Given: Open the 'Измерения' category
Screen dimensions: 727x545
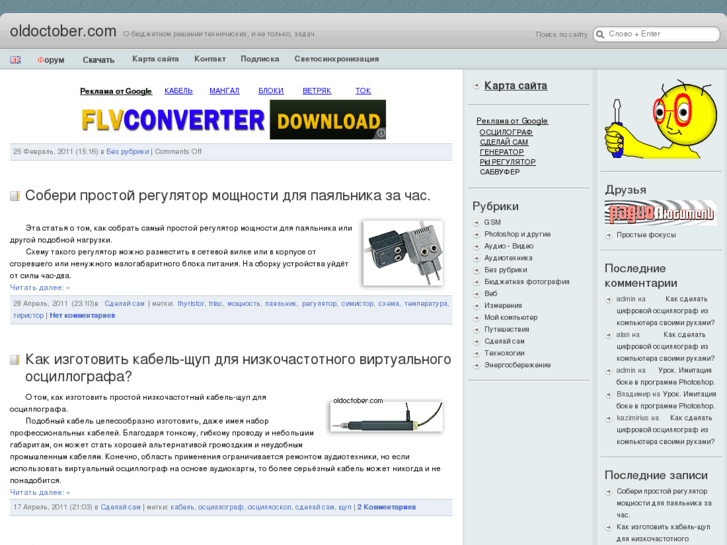Looking at the screenshot, I should click(503, 306).
